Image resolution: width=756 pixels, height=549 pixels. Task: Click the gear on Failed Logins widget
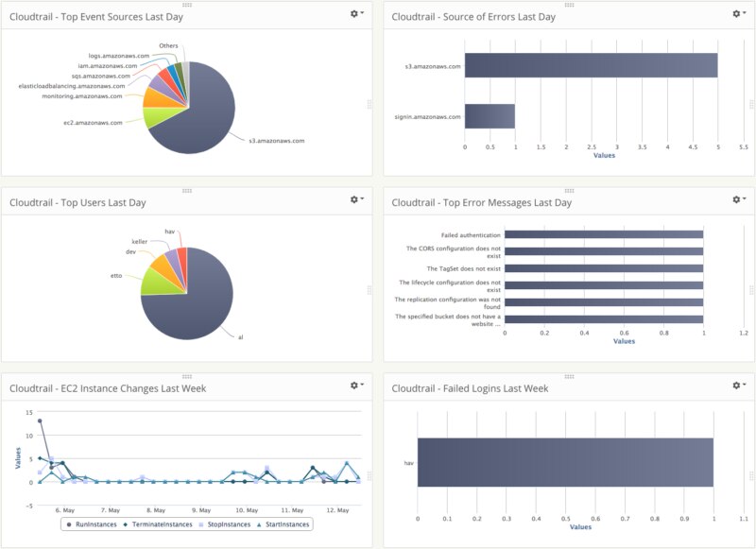[x=734, y=385]
